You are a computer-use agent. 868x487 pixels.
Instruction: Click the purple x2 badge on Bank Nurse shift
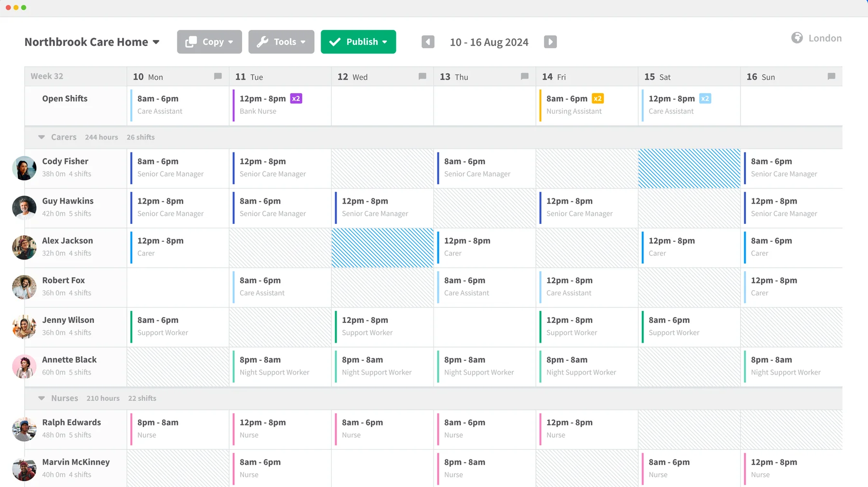[x=296, y=98]
